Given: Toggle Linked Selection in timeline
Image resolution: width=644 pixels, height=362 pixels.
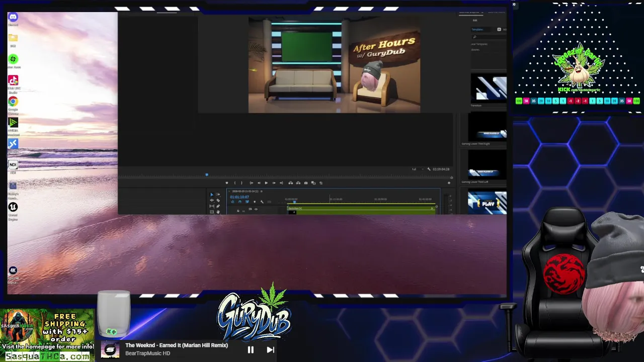Looking at the screenshot, I should click(x=247, y=202).
